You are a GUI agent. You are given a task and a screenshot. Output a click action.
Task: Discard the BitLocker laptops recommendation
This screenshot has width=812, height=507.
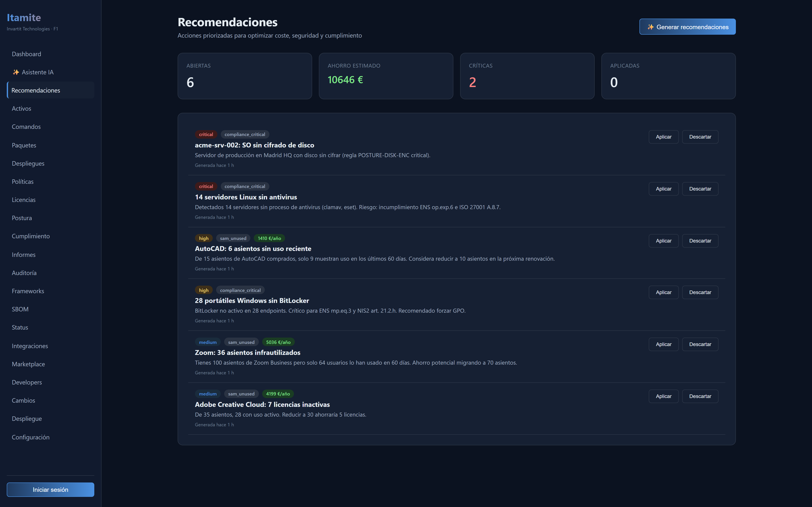(700, 292)
